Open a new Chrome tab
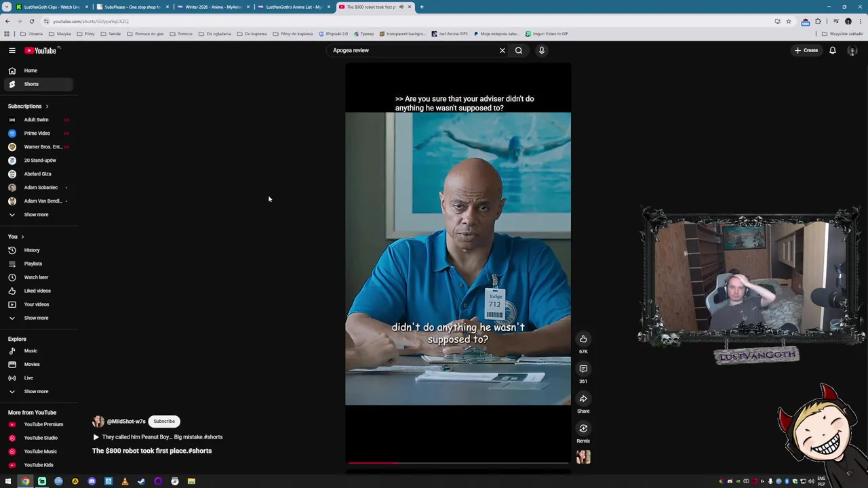This screenshot has width=868, height=488. coord(421,7)
